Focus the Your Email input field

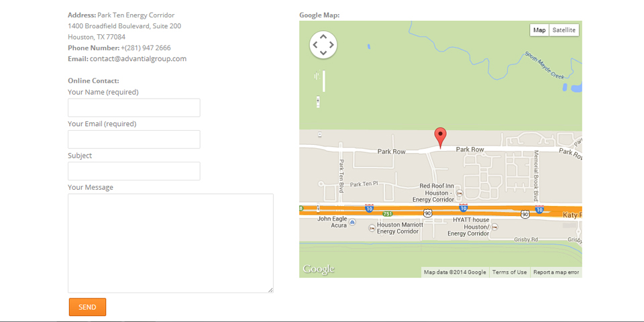(x=134, y=140)
